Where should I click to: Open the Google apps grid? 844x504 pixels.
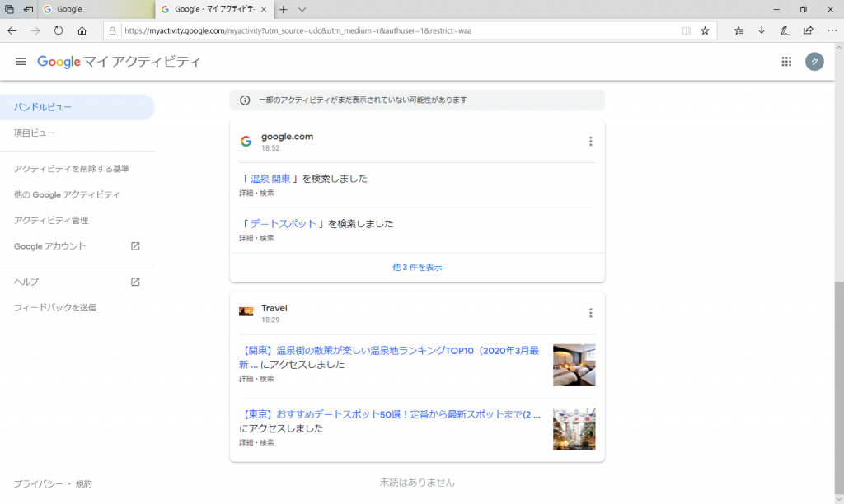pyautogui.click(x=786, y=62)
